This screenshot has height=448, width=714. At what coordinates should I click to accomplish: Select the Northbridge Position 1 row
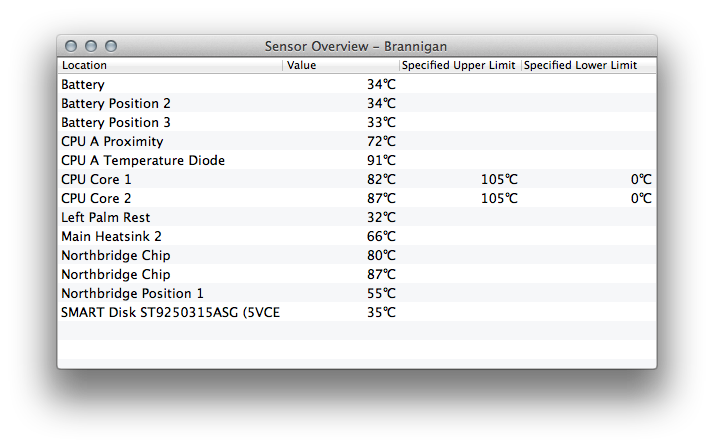pos(357,293)
